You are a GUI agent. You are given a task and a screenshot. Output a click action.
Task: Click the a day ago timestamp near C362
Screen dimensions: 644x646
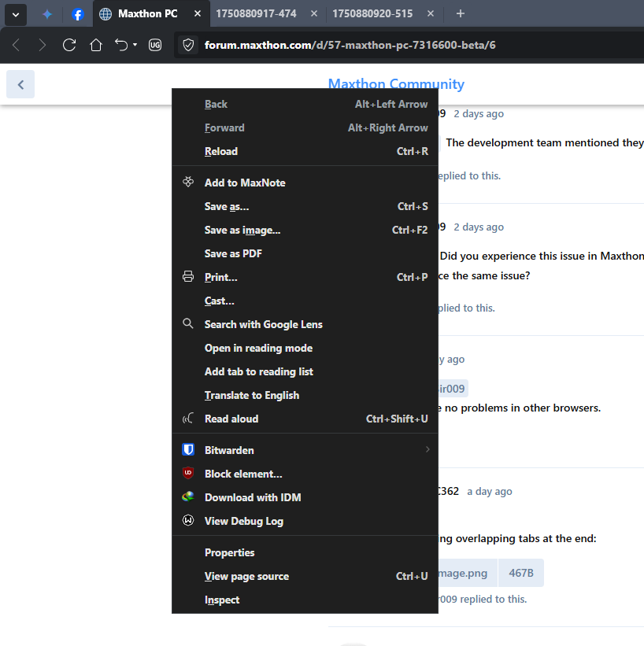[x=490, y=492]
